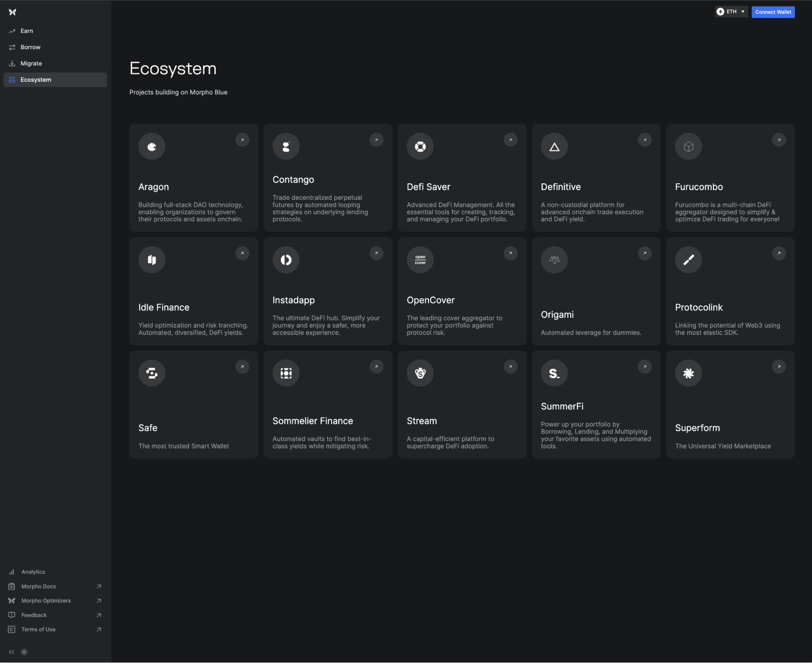The width and height of the screenshot is (812, 663).
Task: Click the Superform asterisk logo
Action: 688,373
